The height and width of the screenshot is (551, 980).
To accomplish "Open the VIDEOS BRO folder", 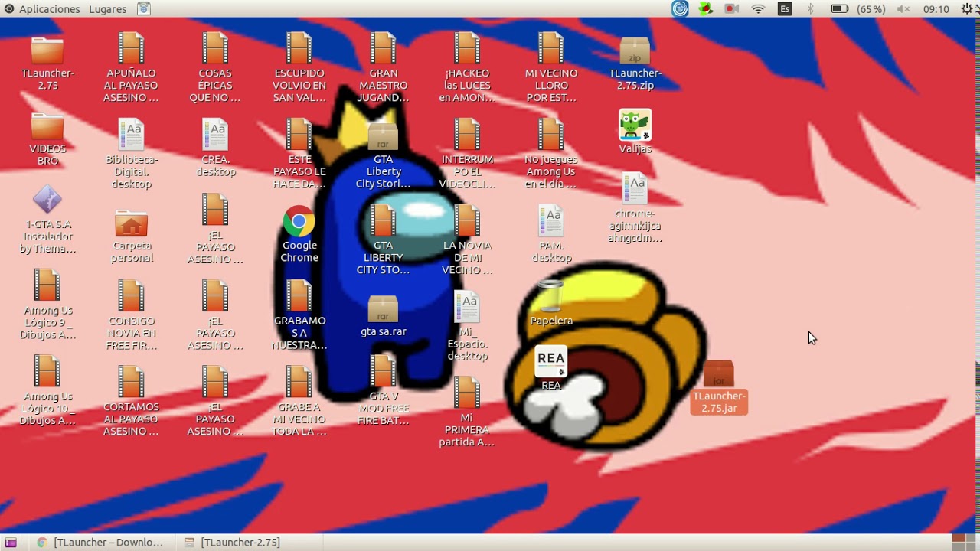I will point(47,126).
